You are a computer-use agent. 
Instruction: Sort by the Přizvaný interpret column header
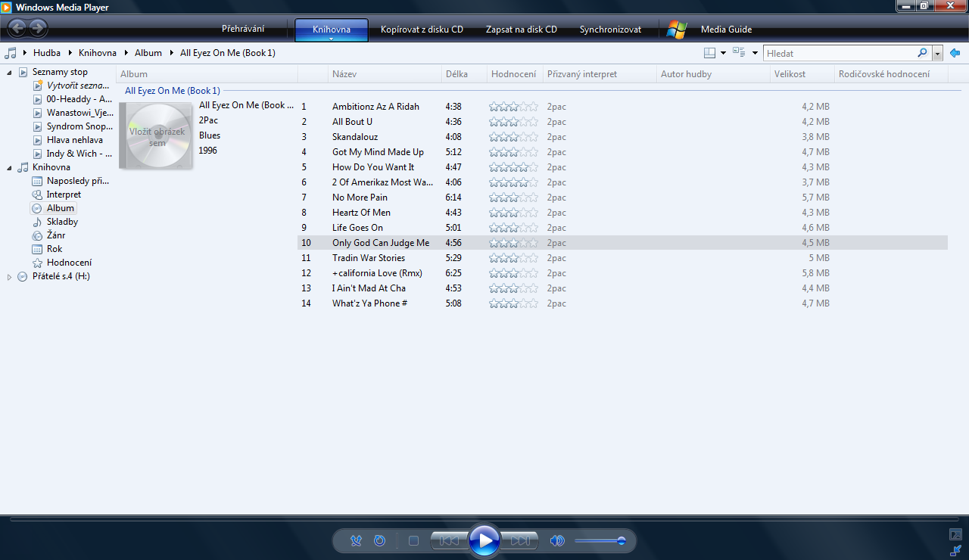click(600, 74)
